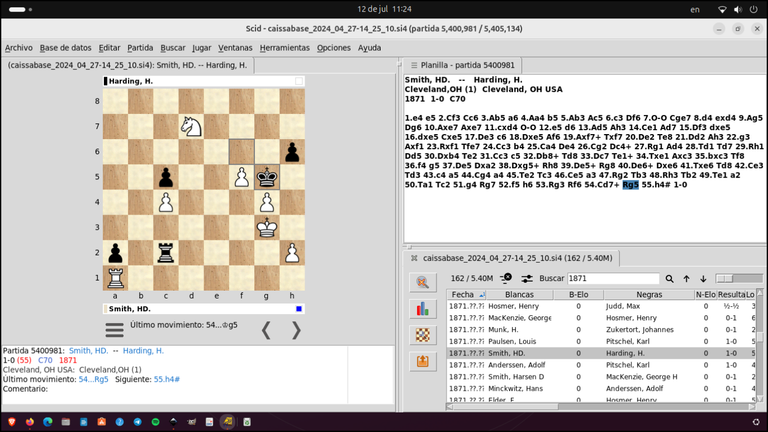This screenshot has height=432, width=768.
Task: Select the Smith, HD. -- Harding, H. board tab
Action: [127, 65]
